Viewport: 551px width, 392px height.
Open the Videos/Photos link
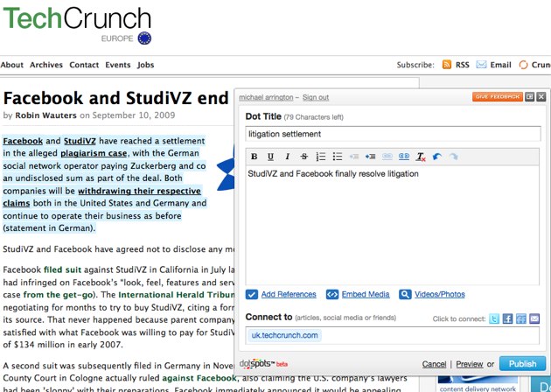(x=440, y=294)
